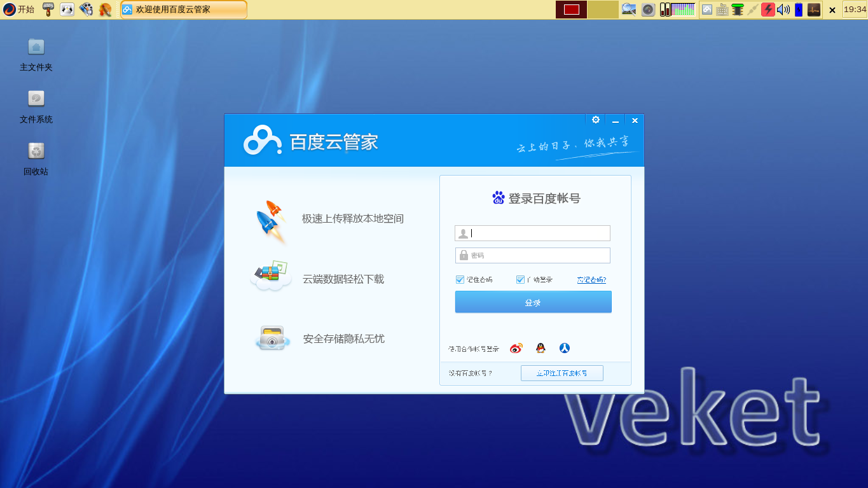This screenshot has width=868, height=488.
Task: Click the speaker volume icon in the tray
Action: (783, 9)
